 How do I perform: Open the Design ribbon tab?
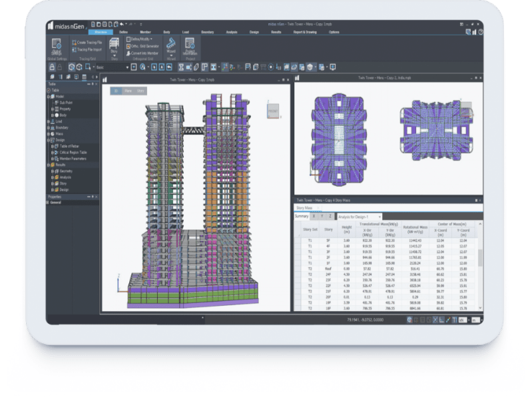(254, 32)
